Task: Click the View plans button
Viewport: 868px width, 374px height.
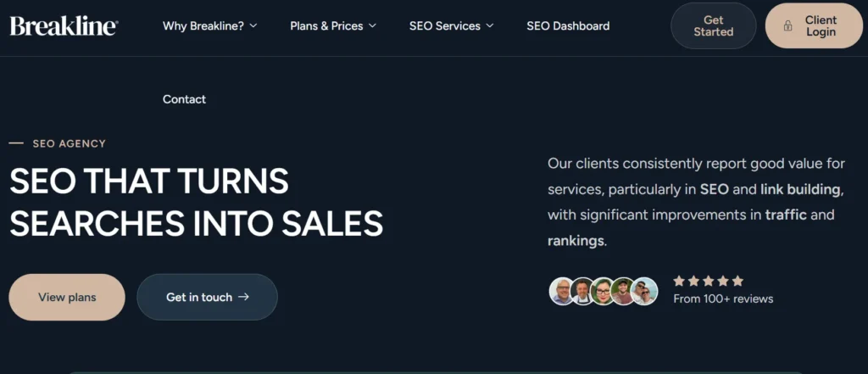Action: (67, 297)
